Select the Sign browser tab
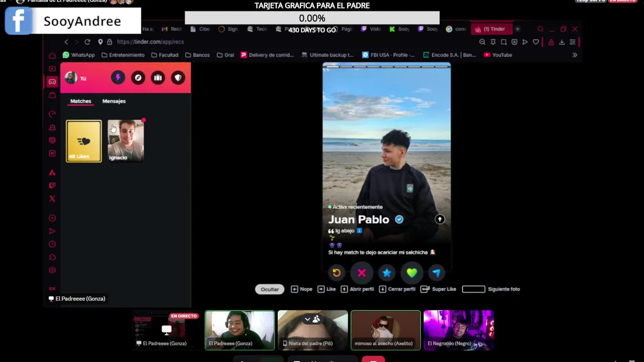The width and height of the screenshot is (644, 362). click(228, 29)
